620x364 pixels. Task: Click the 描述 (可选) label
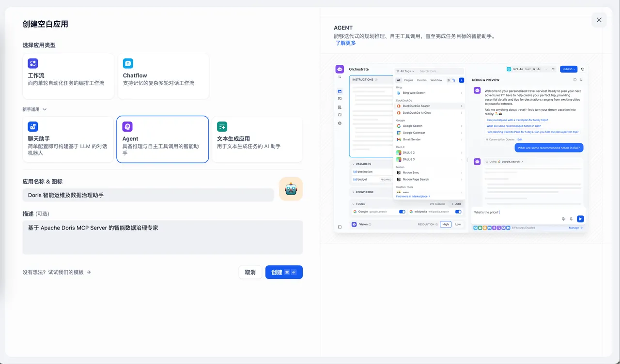point(36,214)
